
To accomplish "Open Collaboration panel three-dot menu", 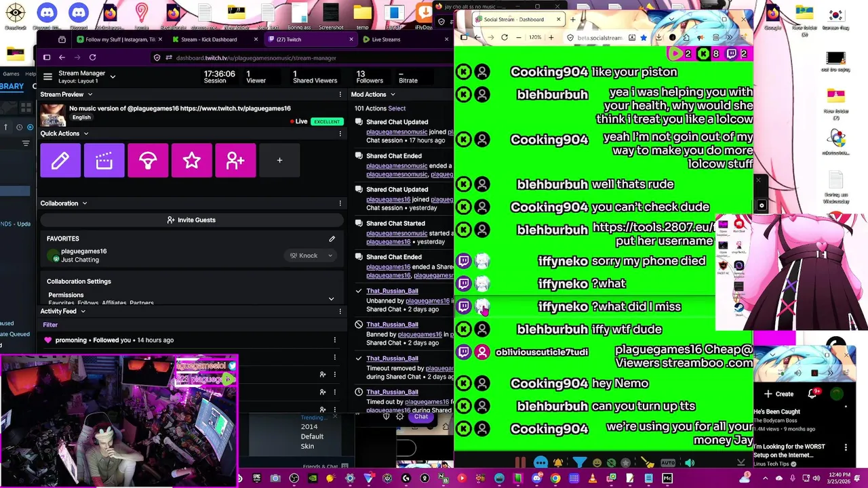I will pos(340,203).
